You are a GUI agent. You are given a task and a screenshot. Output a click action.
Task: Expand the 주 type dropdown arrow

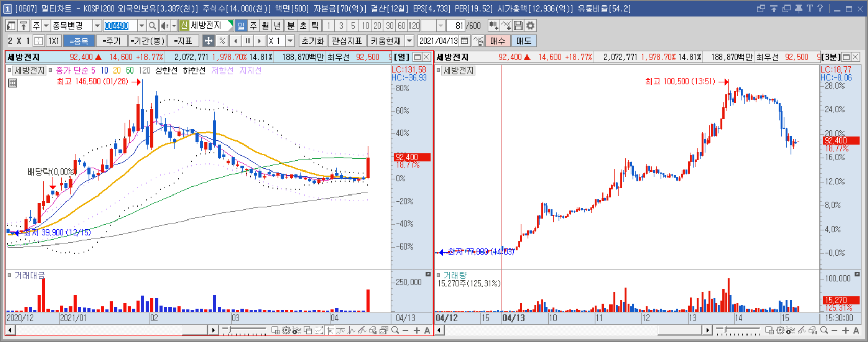[x=46, y=26]
